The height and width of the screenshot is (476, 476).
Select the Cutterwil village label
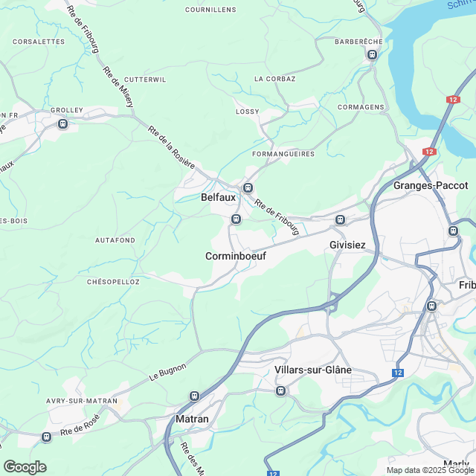point(145,80)
